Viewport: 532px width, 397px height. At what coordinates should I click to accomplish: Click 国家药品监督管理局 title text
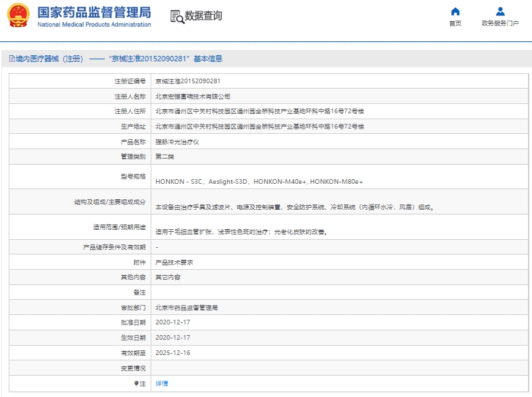coord(94,13)
